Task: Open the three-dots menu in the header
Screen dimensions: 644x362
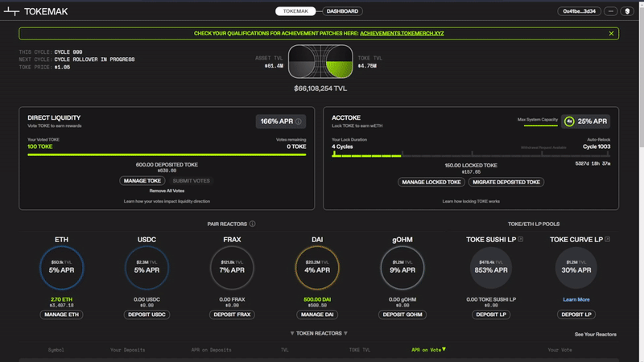Action: coord(611,11)
